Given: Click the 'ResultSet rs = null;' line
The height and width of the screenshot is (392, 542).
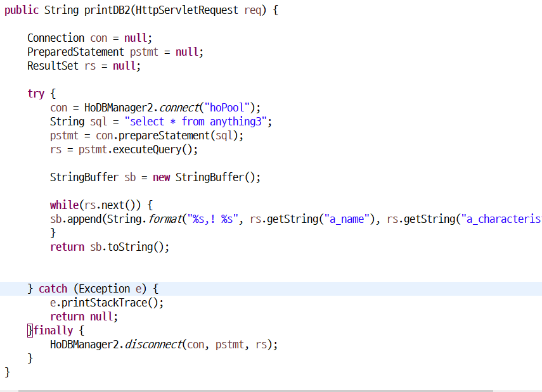Looking at the screenshot, I should click(84, 66).
